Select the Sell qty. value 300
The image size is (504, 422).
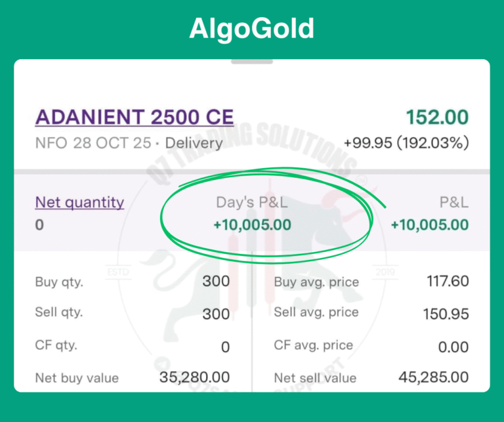[215, 313]
